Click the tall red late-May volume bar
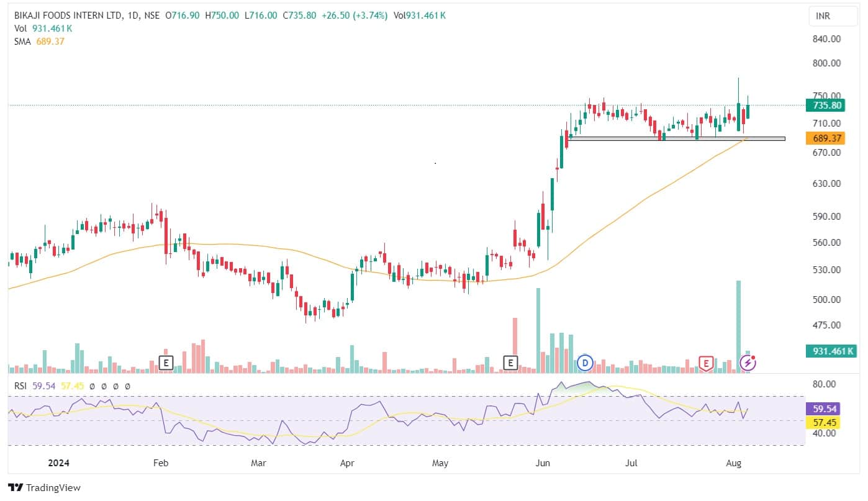868x501 pixels. coord(515,345)
